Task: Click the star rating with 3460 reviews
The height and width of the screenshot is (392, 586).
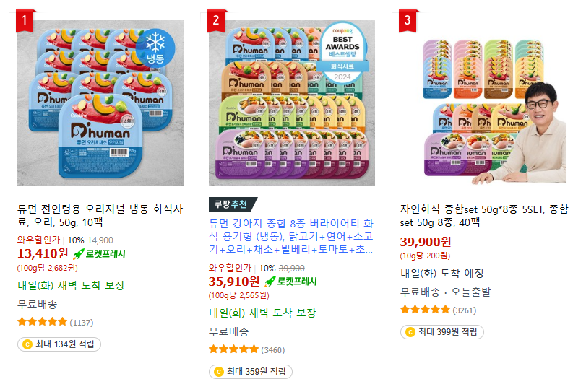Action: click(233, 349)
